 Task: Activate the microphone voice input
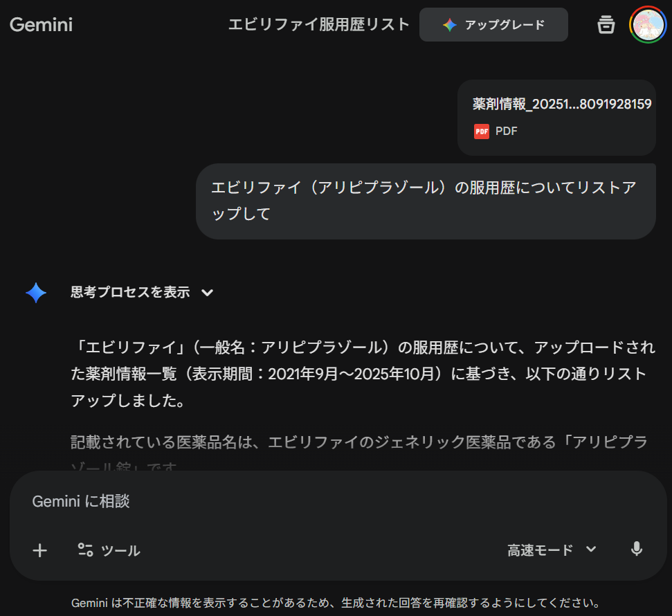[x=637, y=550]
